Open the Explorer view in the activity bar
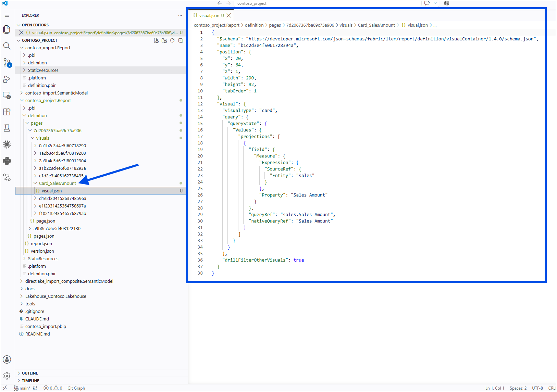Image resolution: width=557 pixels, height=392 pixels. click(7, 29)
